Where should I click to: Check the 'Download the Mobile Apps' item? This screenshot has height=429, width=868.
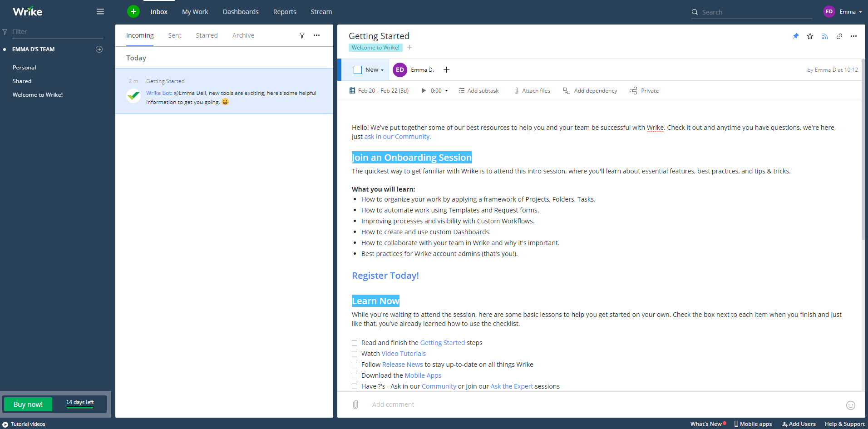click(x=355, y=375)
